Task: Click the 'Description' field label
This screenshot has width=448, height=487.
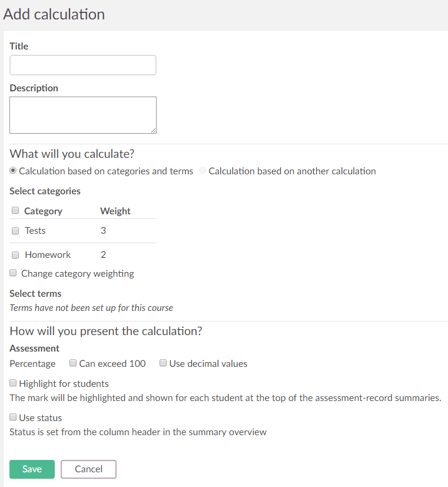Action: 34,88
